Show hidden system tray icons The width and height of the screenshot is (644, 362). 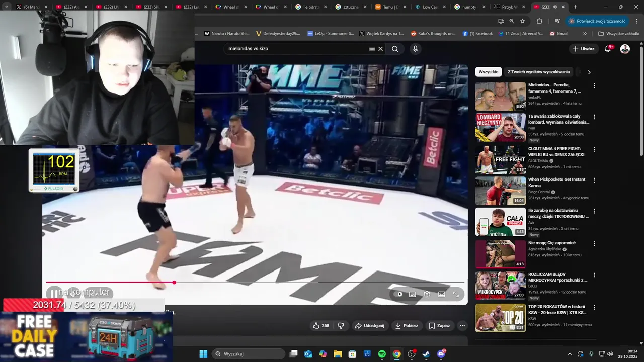coord(570,354)
